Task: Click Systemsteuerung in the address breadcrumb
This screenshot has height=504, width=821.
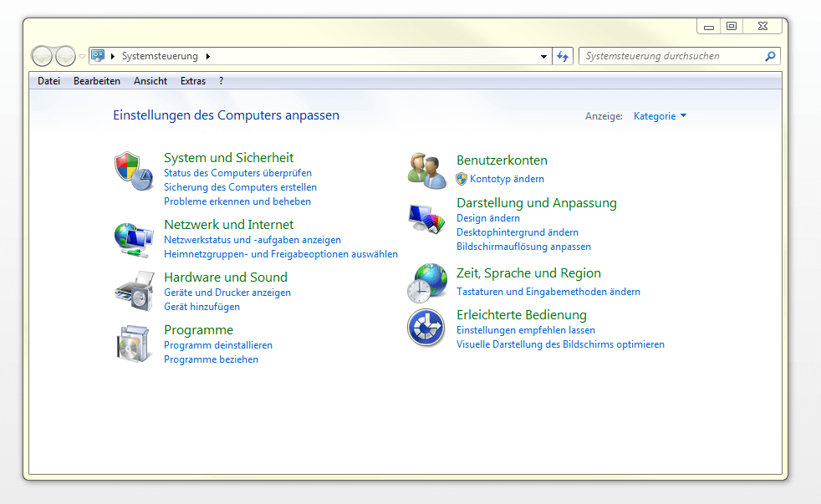Action: tap(160, 56)
